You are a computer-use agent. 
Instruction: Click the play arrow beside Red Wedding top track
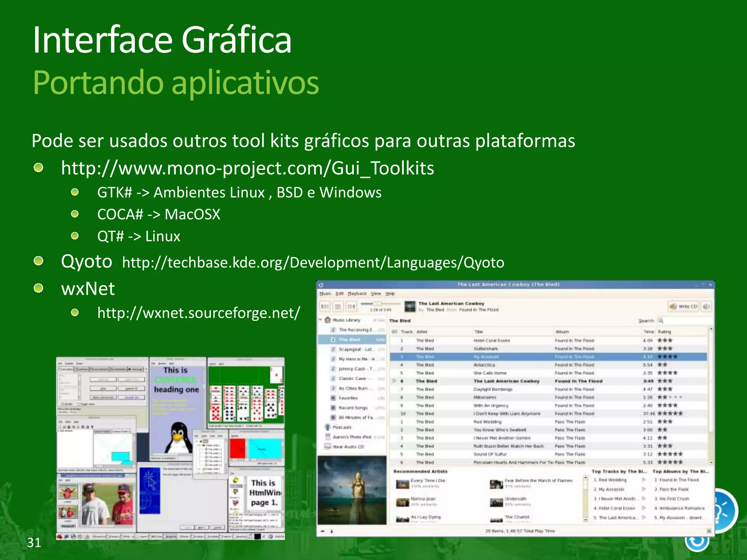point(644,480)
